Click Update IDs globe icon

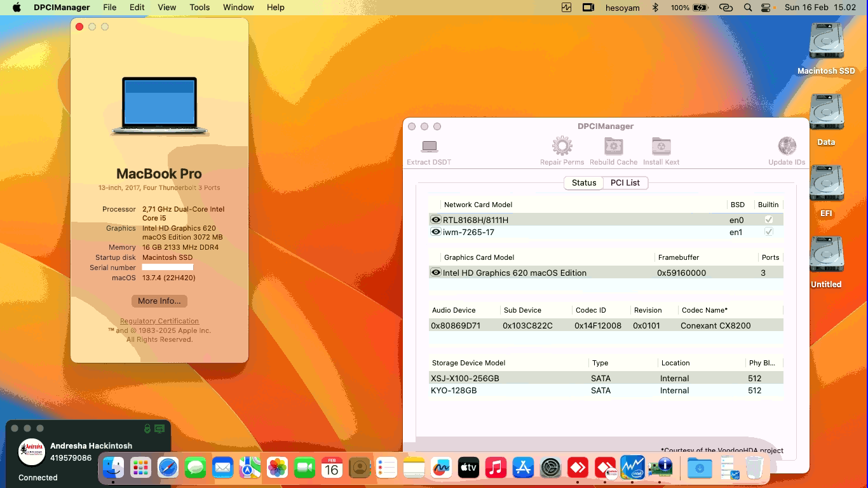tap(787, 146)
